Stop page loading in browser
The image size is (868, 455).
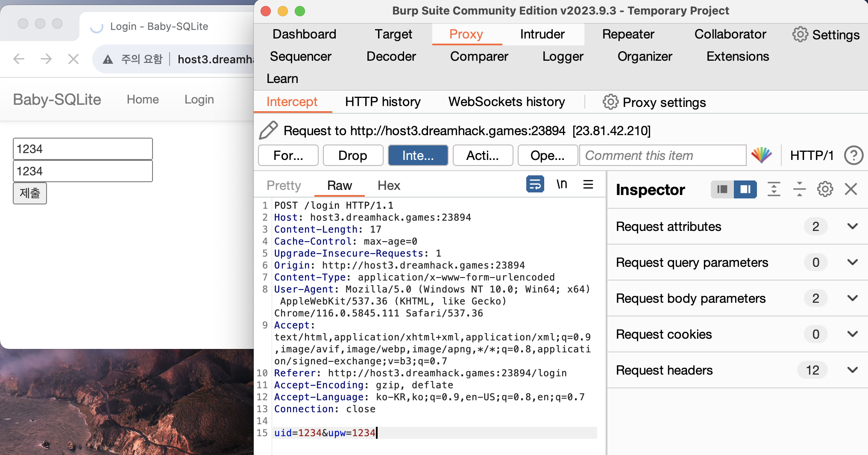click(x=73, y=59)
